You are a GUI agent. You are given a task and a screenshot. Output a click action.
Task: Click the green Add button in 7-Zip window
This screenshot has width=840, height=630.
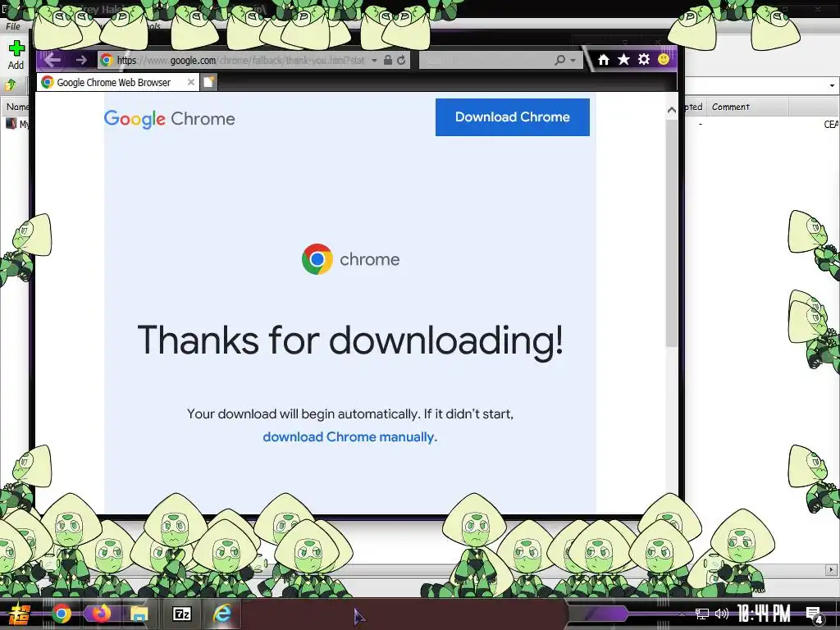16,55
